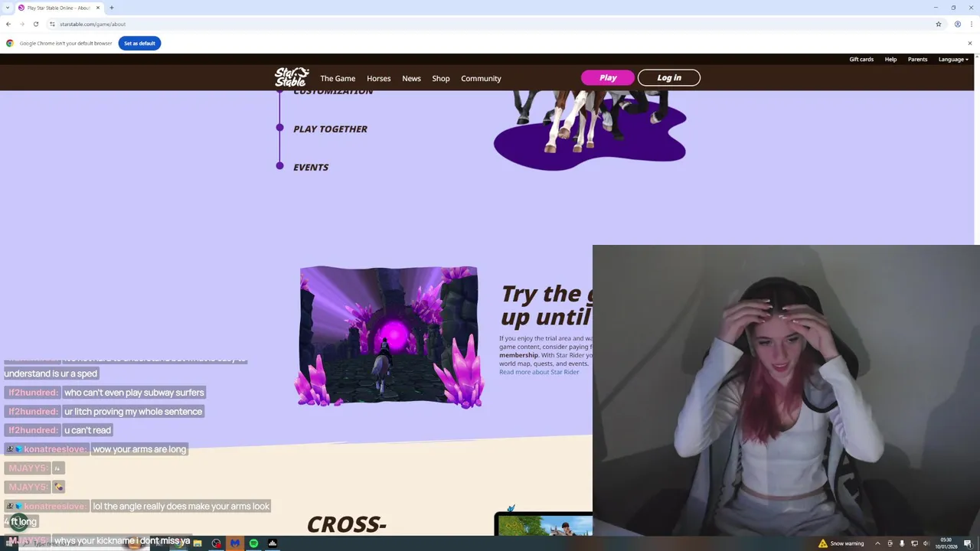The image size is (980, 551).
Task: Bookmark this page with star icon
Action: 939,24
